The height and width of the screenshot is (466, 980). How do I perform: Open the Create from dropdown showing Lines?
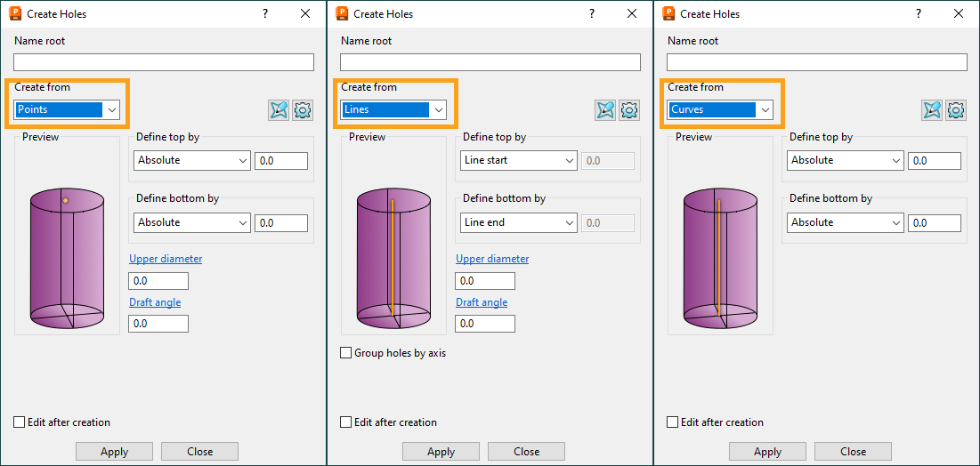point(393,110)
